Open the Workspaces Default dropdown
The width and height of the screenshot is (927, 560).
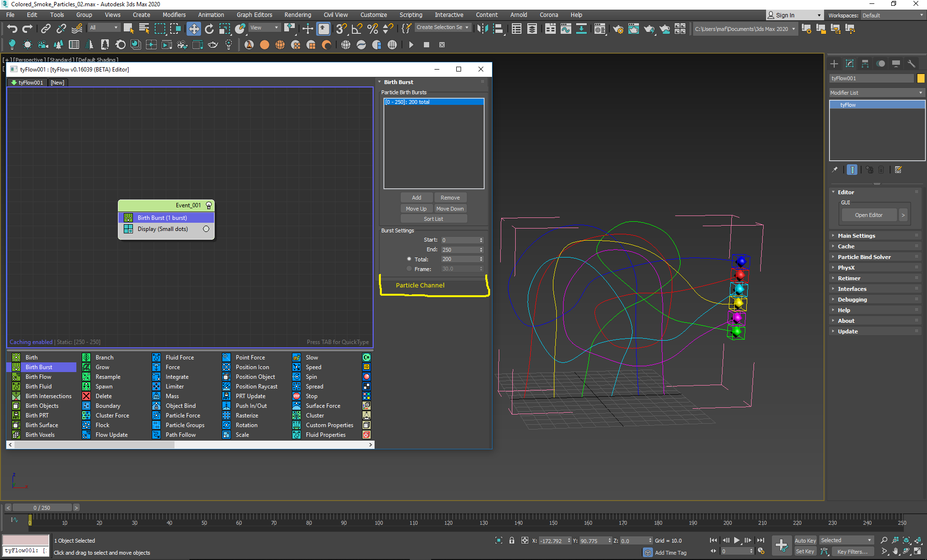[x=893, y=15]
